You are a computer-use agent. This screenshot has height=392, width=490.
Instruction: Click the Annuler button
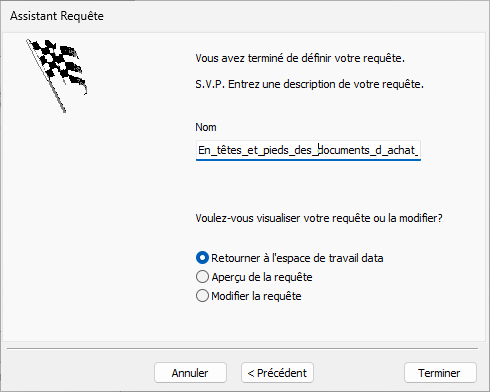190,373
